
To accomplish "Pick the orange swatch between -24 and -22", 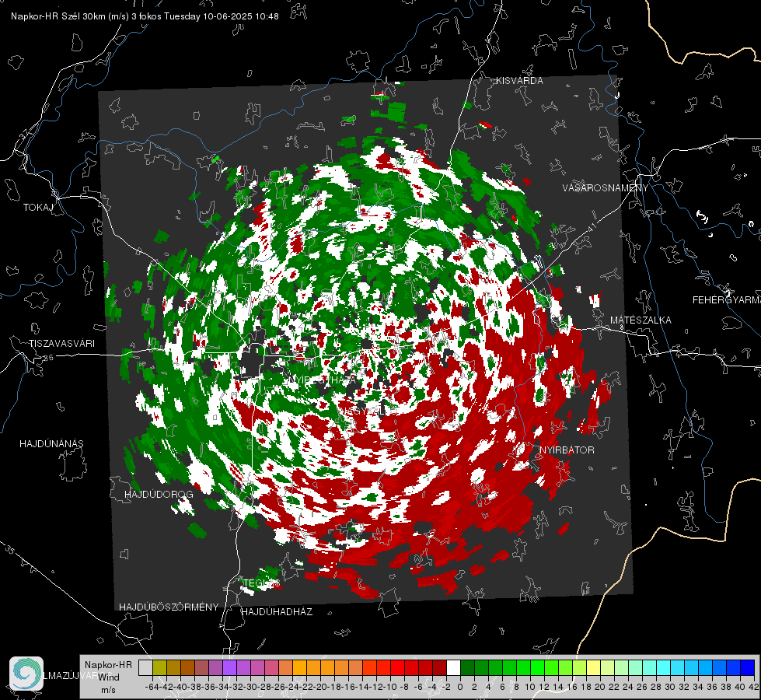I will click(299, 668).
